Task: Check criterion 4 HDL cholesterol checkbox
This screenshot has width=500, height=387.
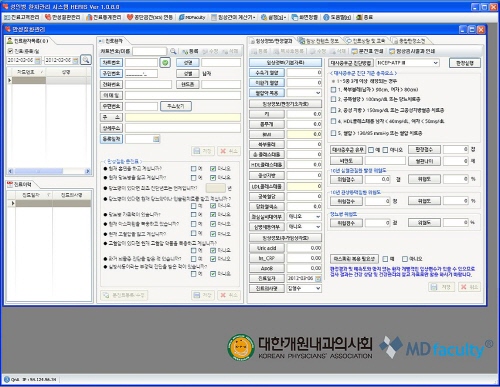Action: click(333, 121)
